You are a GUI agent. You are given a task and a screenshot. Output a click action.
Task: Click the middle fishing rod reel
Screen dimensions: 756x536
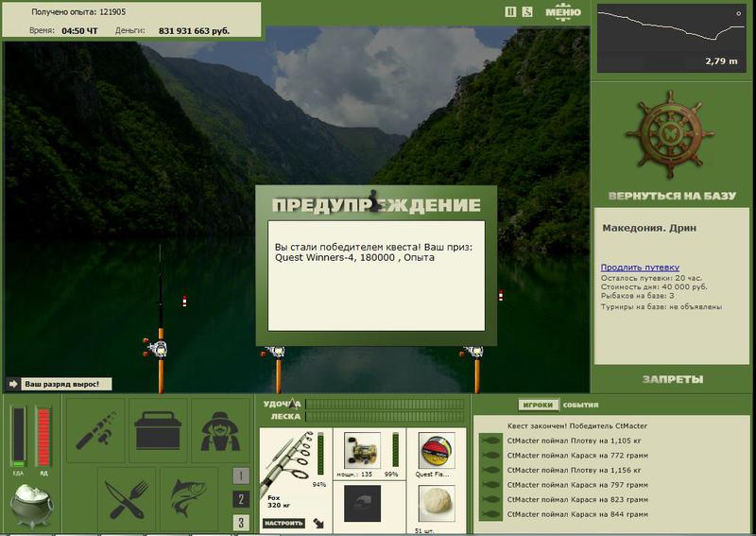coord(274,352)
